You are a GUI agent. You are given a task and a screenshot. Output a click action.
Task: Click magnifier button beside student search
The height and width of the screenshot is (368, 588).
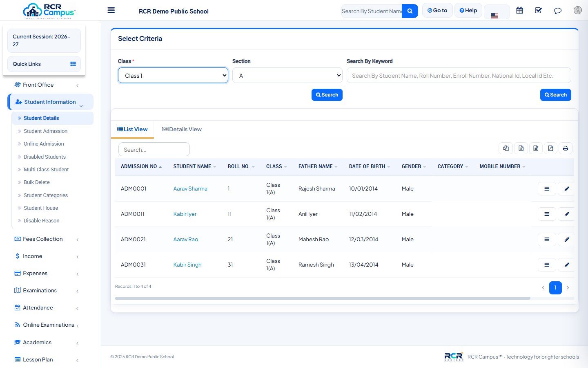[410, 11]
